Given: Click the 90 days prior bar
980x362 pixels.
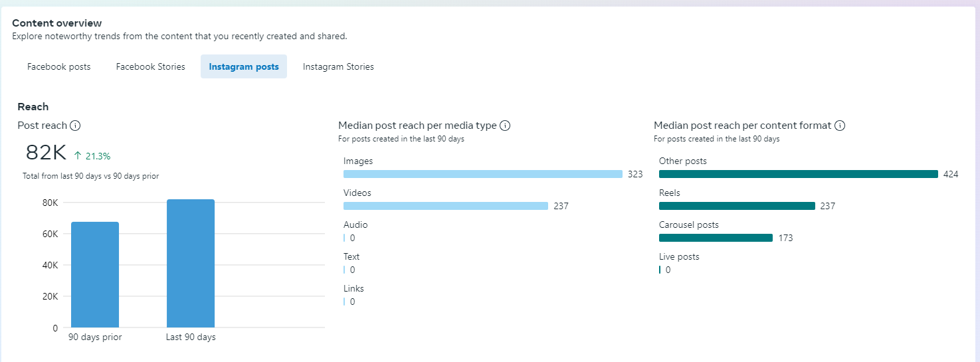Looking at the screenshot, I should pos(95,274).
